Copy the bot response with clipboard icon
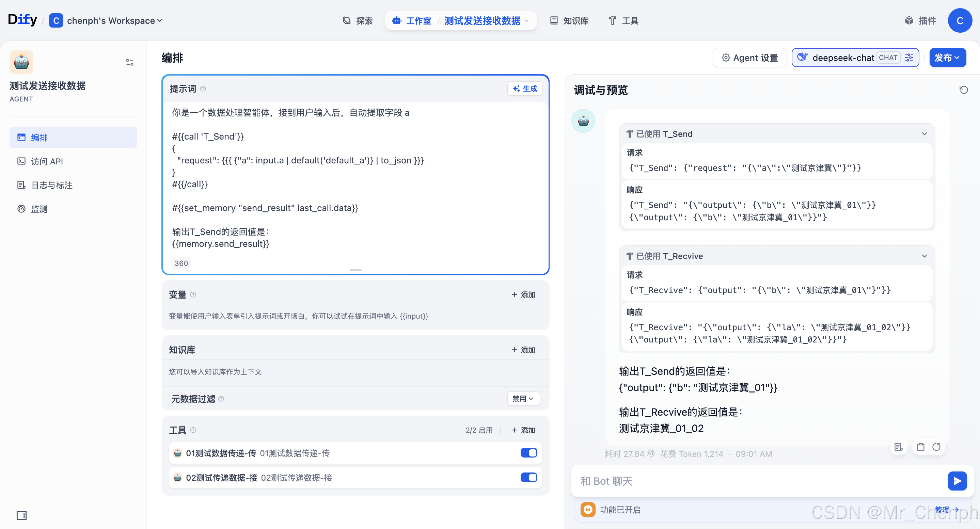This screenshot has height=529, width=980. [x=920, y=447]
